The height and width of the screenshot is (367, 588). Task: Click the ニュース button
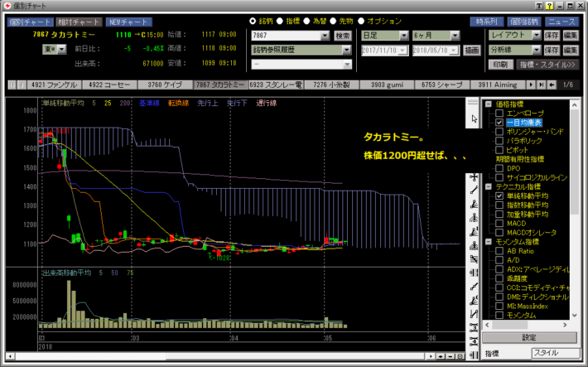coord(561,22)
